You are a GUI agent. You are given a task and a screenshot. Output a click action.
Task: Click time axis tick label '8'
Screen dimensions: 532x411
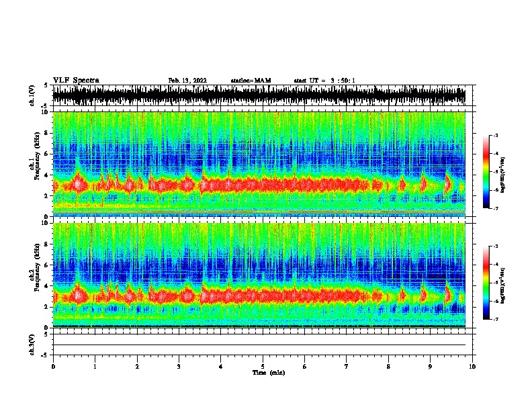388,367
